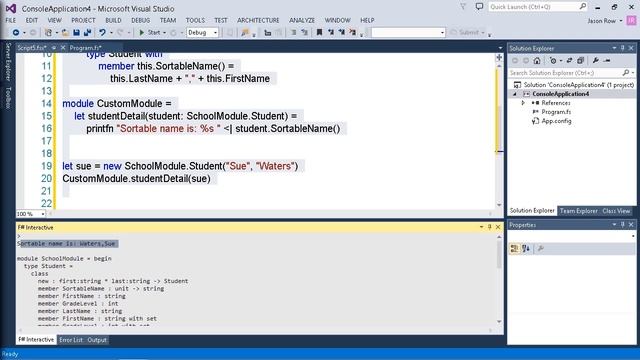Collapse the ConsoleApplication4 project node

[x=515, y=94]
